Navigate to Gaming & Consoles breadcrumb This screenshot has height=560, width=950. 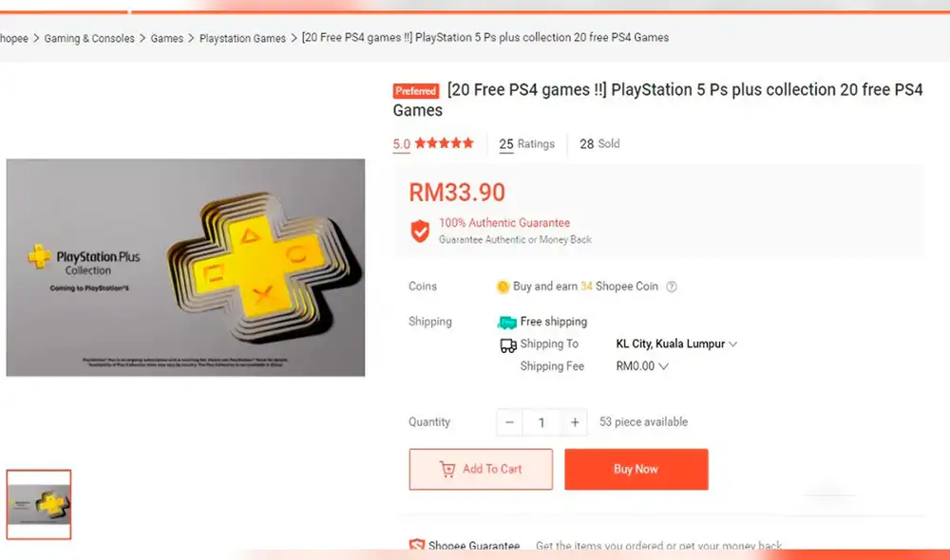[x=89, y=38]
